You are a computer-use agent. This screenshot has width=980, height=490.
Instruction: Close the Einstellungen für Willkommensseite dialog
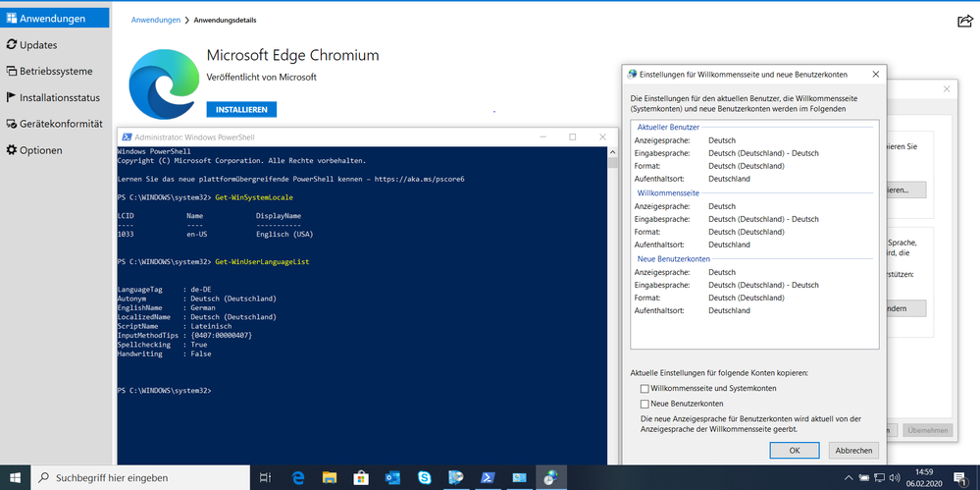(876, 74)
